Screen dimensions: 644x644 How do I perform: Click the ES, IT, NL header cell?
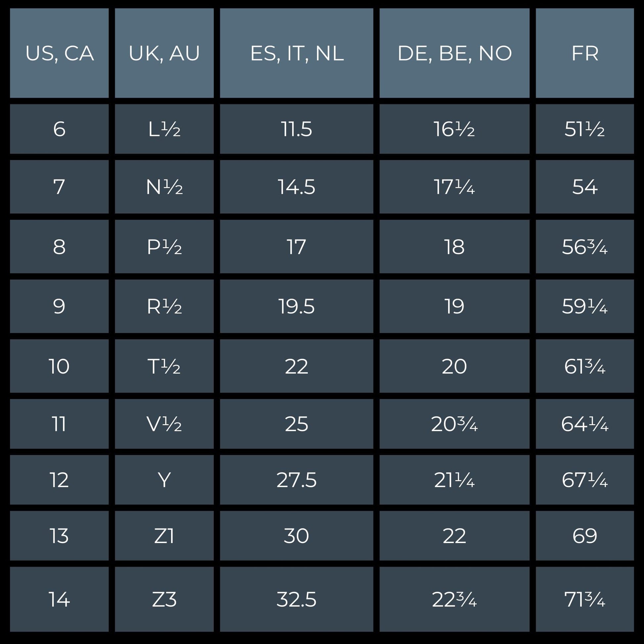click(296, 53)
